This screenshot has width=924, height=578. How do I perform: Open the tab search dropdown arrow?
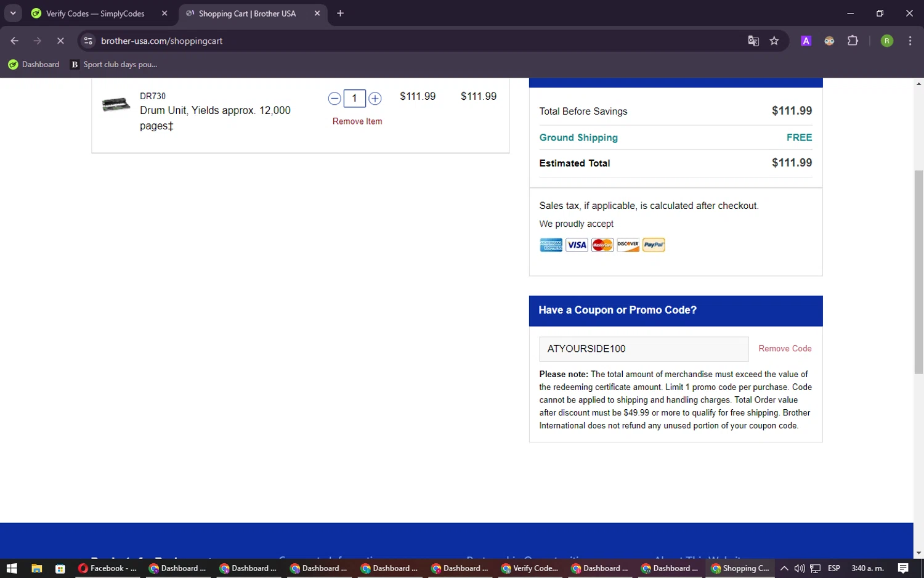point(13,14)
